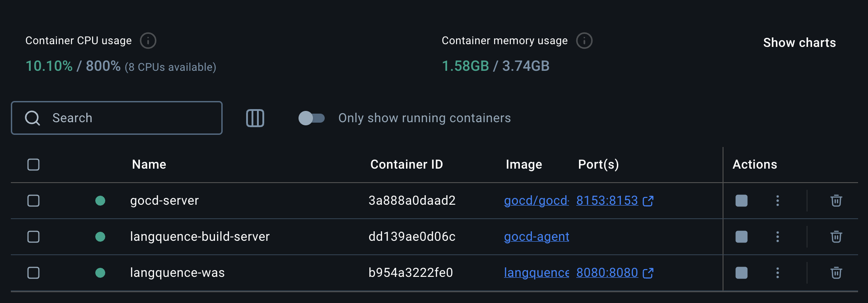Click the Container CPU usage label
The height and width of the screenshot is (303, 868).
tap(79, 41)
